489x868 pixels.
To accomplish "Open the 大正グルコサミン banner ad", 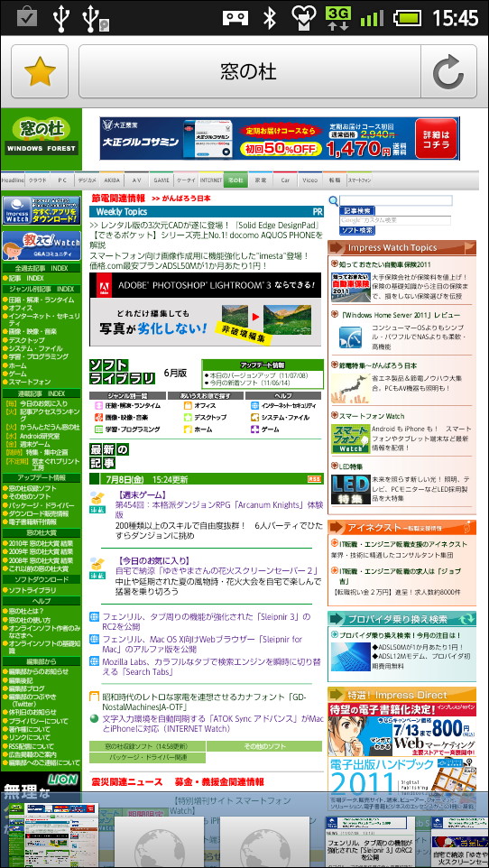I will tap(280, 138).
